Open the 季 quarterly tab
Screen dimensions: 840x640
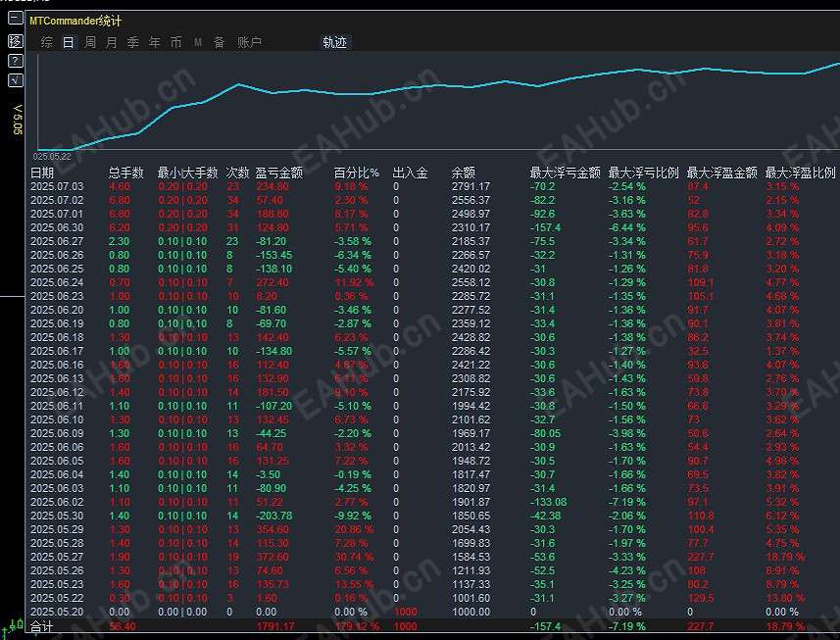132,42
